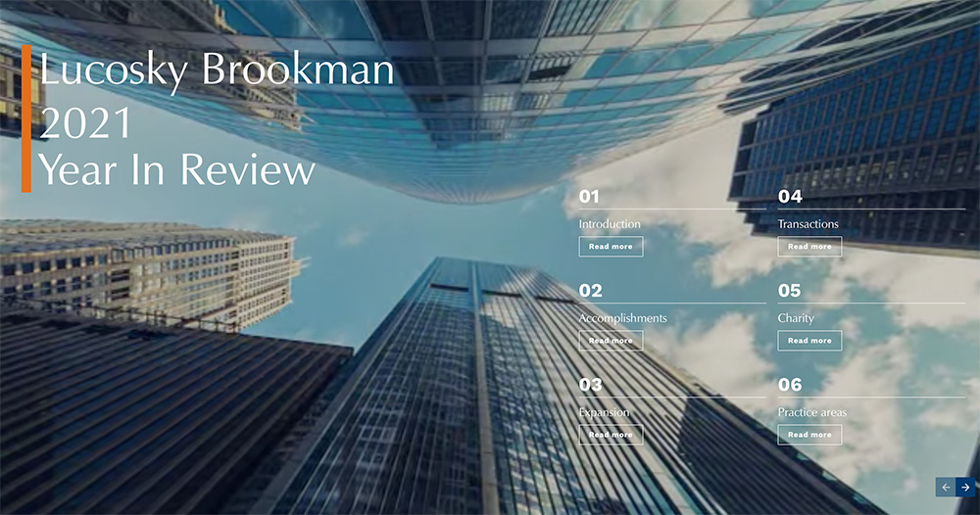Screen dimensions: 980x515
Task: Open the Introduction section title
Action: 610,224
